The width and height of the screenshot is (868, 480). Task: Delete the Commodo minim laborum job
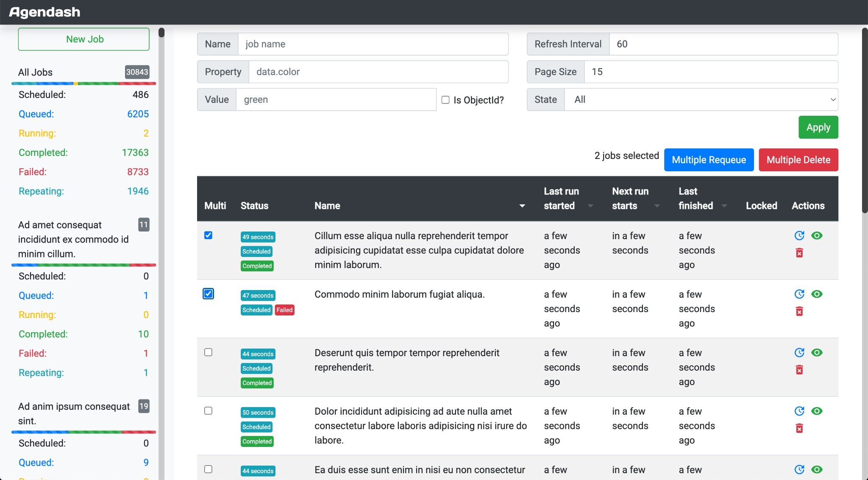[799, 312]
